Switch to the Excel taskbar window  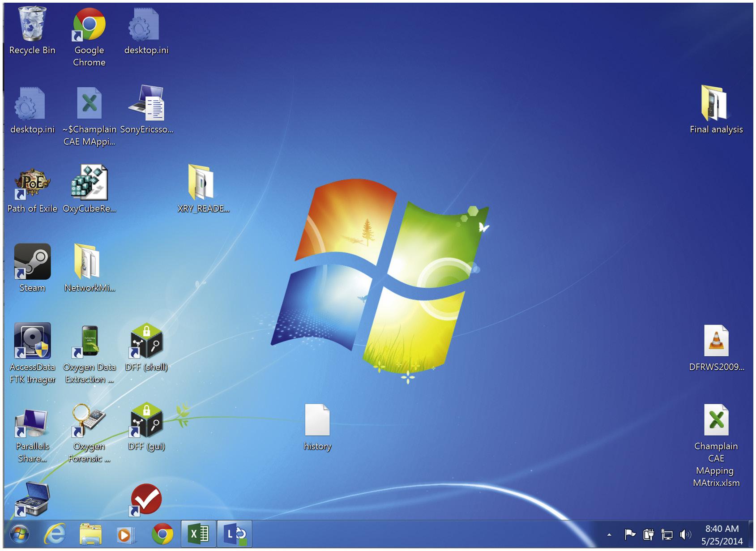click(199, 534)
